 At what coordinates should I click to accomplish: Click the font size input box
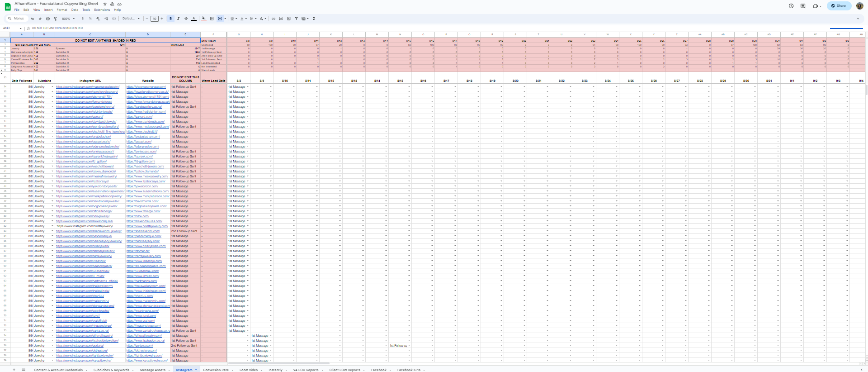(x=155, y=19)
